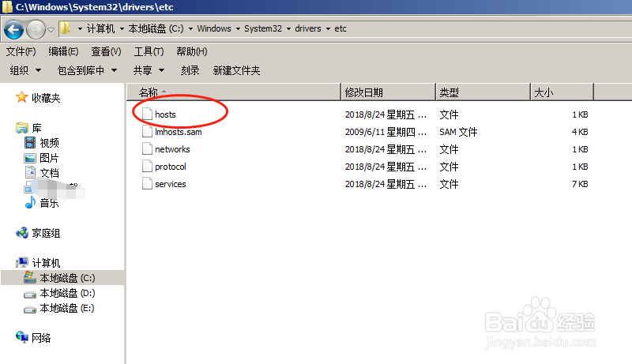
Task: Open the 视频 library
Action: click(49, 143)
